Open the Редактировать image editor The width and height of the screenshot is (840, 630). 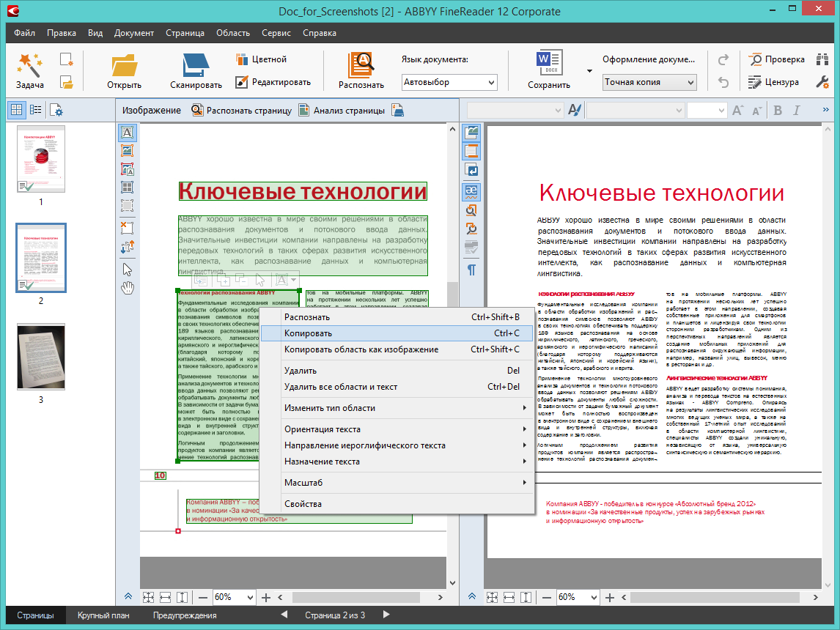[x=273, y=82]
